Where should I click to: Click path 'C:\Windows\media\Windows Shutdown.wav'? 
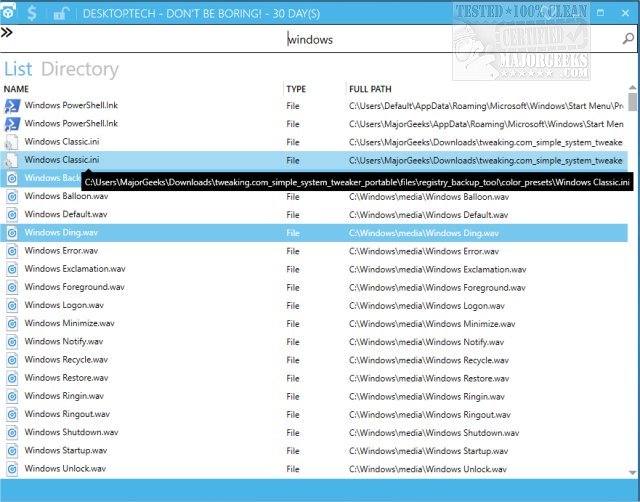(x=434, y=433)
